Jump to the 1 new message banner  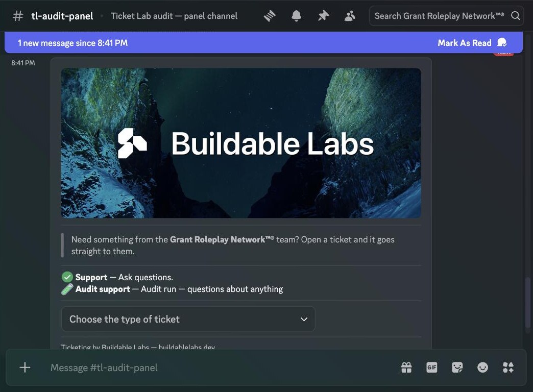[263, 43]
